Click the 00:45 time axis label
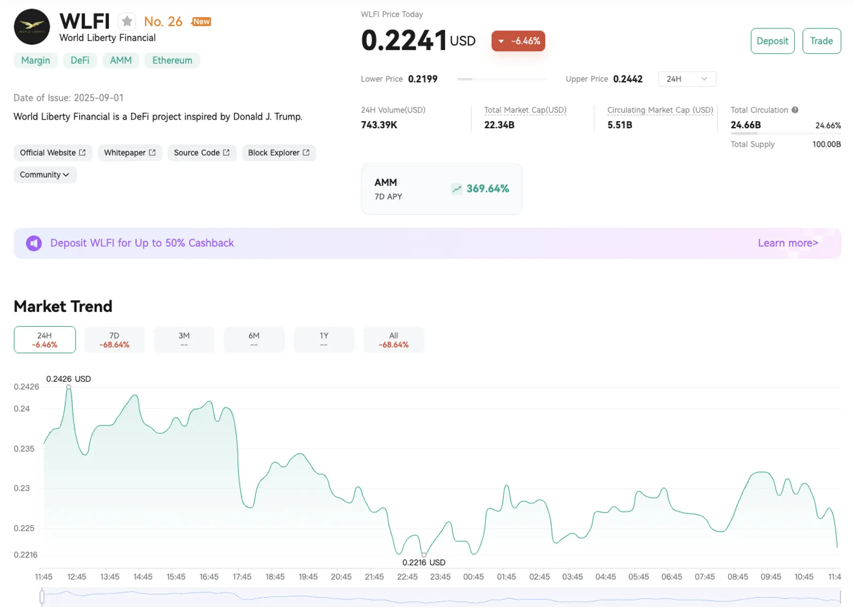The height and width of the screenshot is (616, 854). point(473,577)
